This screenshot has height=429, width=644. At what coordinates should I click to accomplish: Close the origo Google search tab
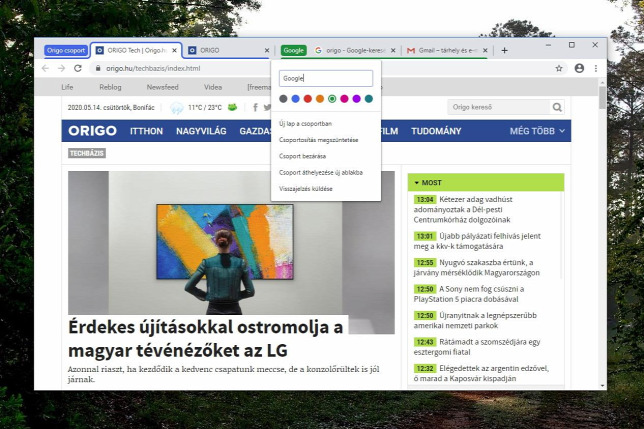point(393,50)
